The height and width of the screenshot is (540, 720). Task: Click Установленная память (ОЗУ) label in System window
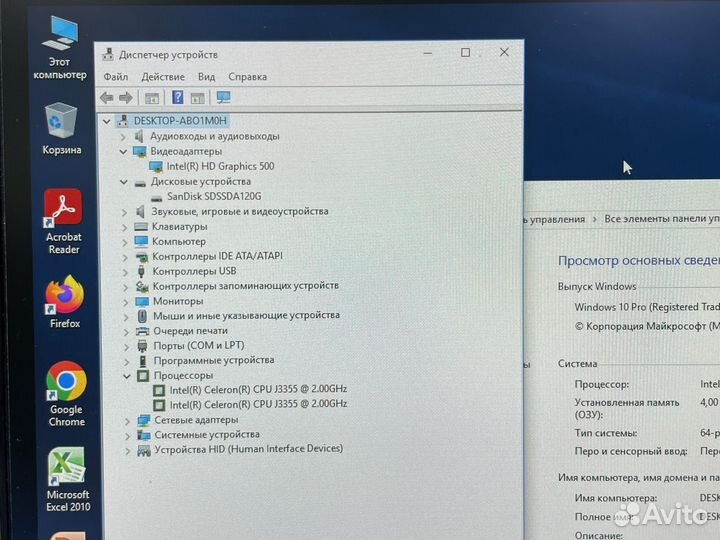click(x=627, y=408)
